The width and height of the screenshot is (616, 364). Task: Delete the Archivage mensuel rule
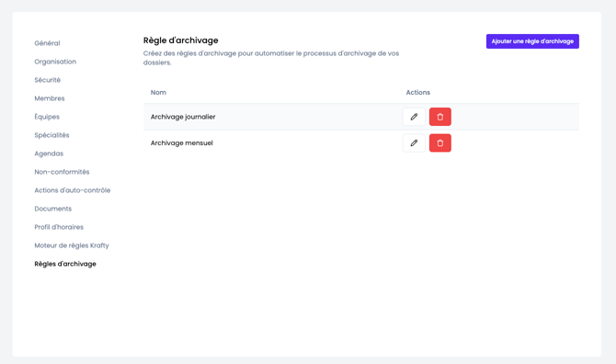click(x=440, y=142)
